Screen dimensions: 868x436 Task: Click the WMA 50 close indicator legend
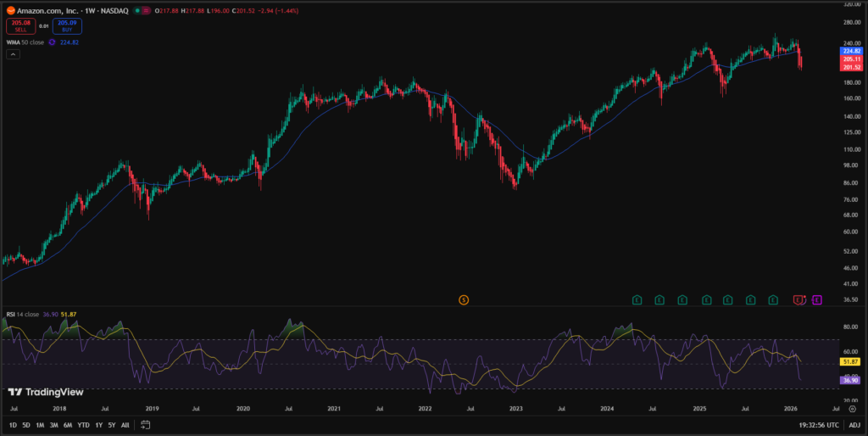click(x=25, y=42)
